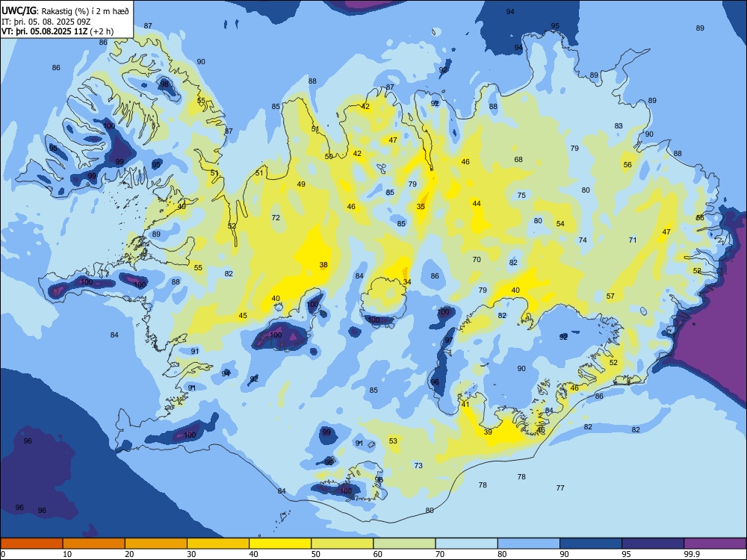Click the pale yellow 50–60 legend swatch
Viewport: 747px width, 560px height.
tap(342, 544)
